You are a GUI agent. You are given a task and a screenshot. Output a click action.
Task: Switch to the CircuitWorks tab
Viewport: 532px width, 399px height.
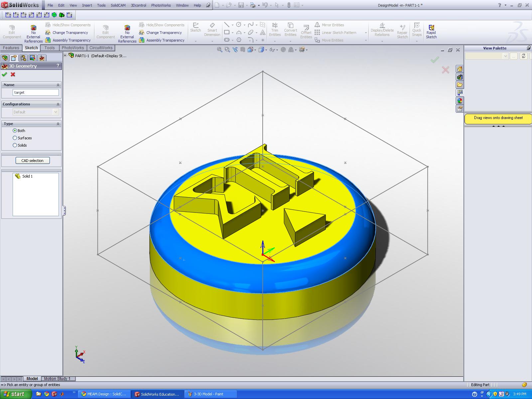coord(101,48)
